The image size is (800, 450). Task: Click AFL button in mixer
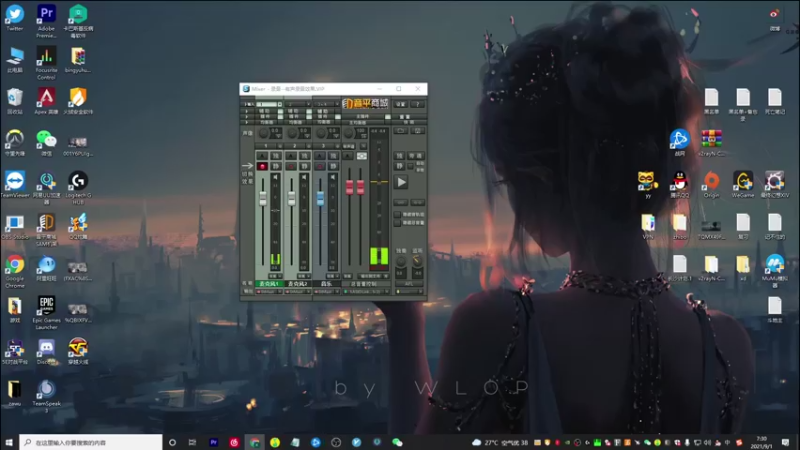[409, 284]
